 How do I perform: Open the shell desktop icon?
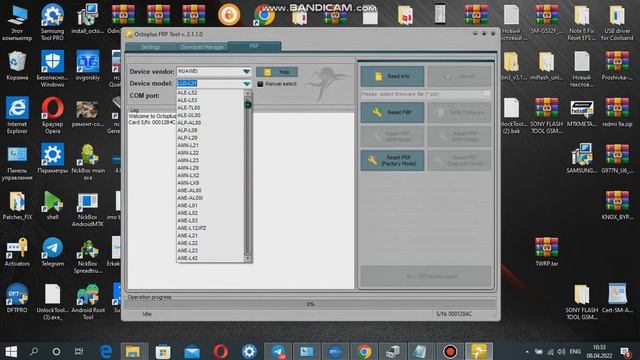coord(52,205)
